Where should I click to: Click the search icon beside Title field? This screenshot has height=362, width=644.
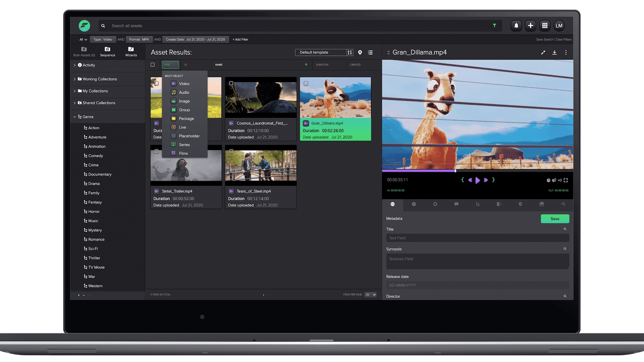coord(565,229)
